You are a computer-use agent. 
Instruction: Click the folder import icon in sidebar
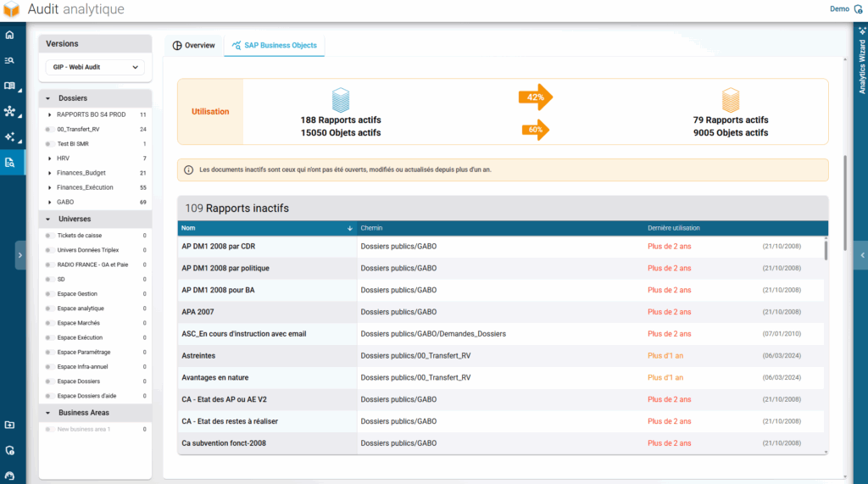[9, 425]
